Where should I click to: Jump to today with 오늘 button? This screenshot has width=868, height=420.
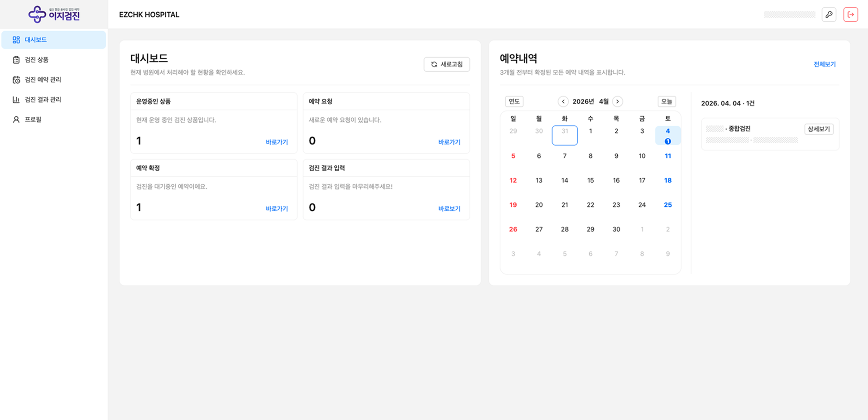[667, 101]
